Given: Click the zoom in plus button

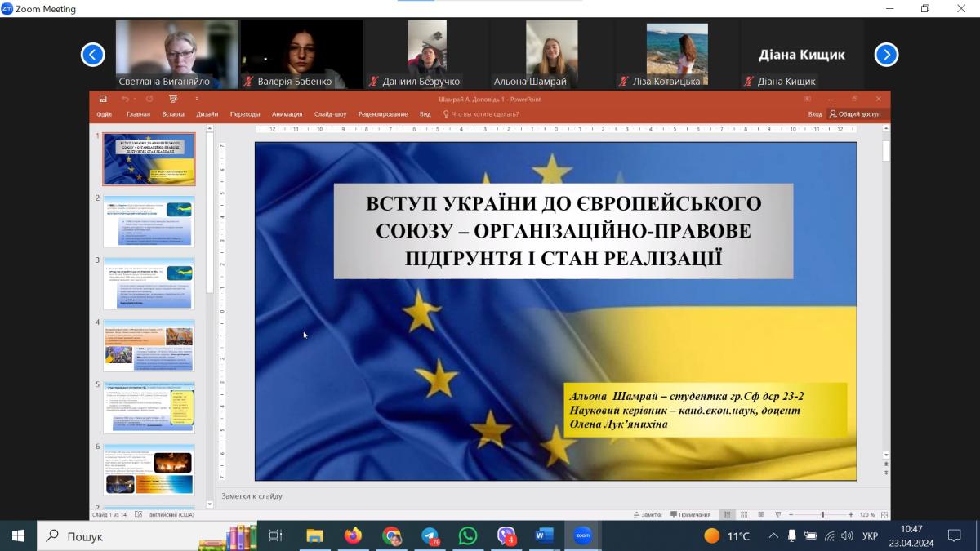Looking at the screenshot, I should [x=851, y=514].
